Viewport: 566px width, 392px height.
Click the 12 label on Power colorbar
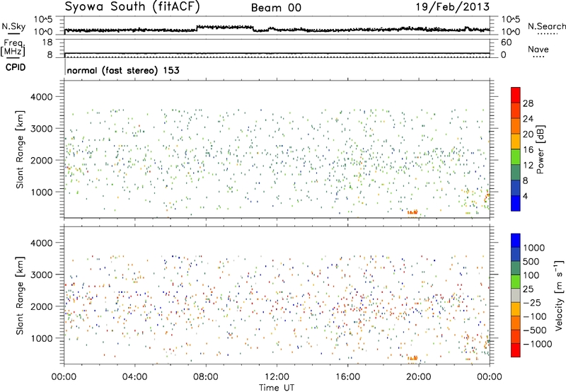click(x=528, y=166)
